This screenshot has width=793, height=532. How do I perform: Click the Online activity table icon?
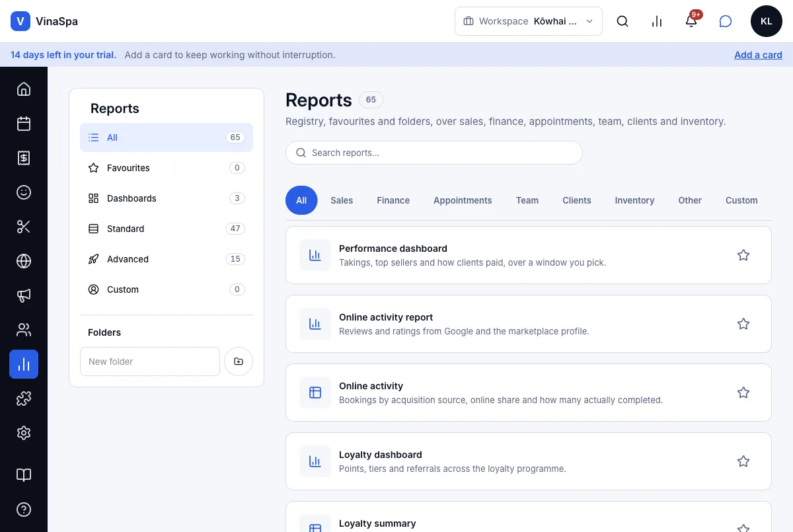coord(315,393)
